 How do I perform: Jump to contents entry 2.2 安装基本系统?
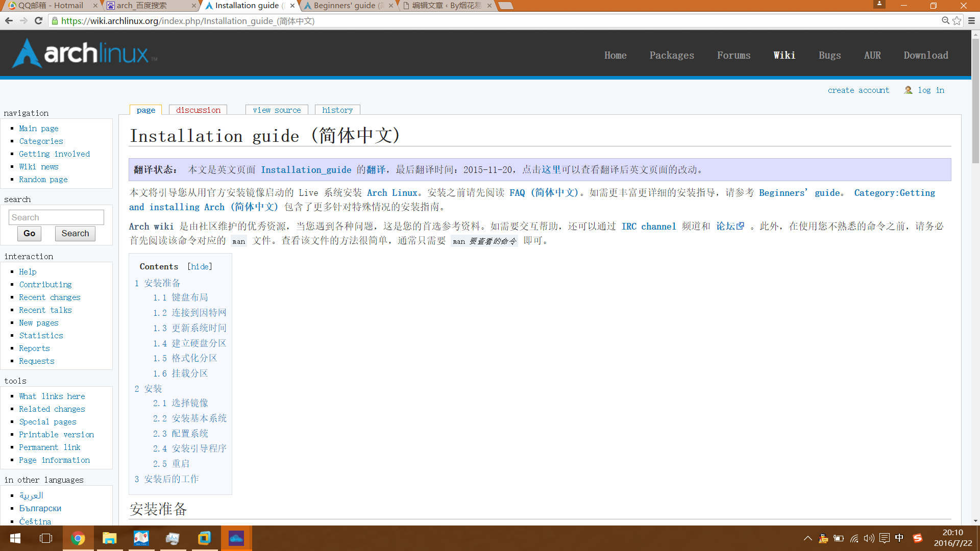[x=189, y=418]
